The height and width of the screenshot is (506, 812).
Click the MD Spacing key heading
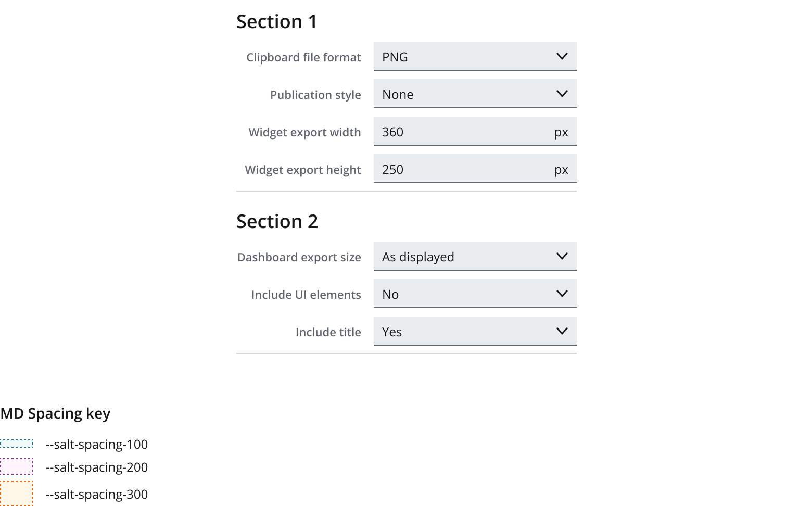55,414
